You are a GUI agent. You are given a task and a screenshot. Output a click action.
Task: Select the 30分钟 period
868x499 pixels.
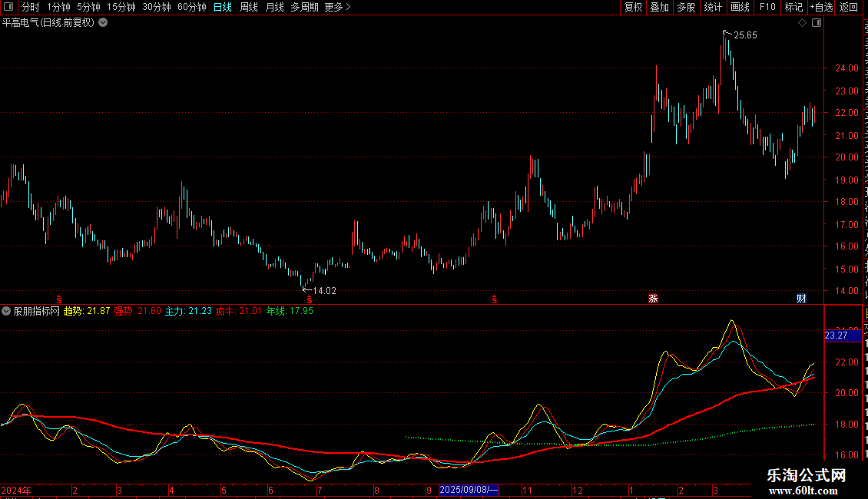click(157, 7)
